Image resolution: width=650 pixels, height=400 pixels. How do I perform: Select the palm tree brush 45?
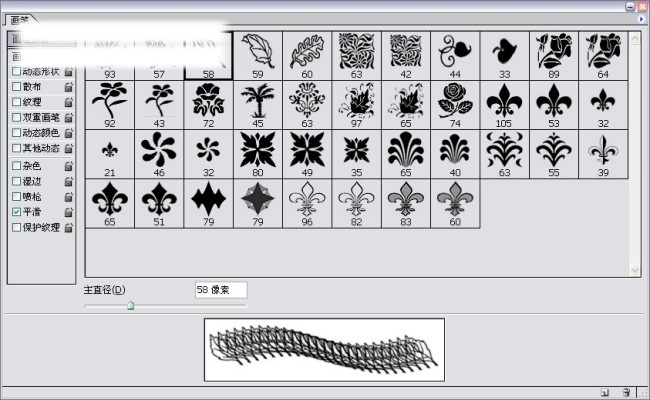(x=258, y=105)
